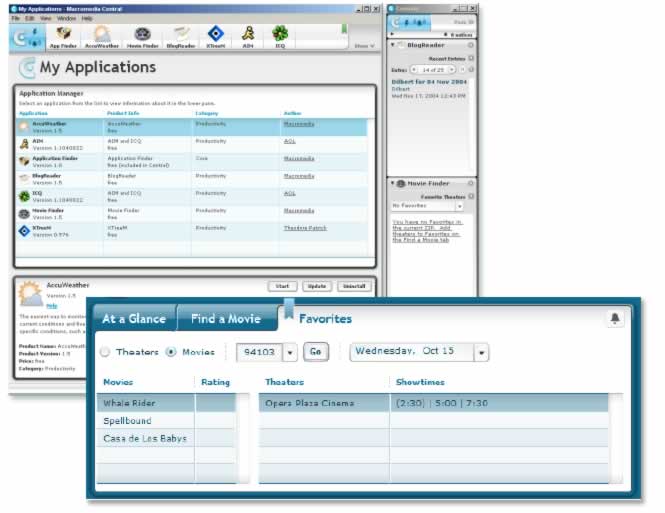The image size is (665, 513).
Task: Launch AccuWeather from the toolbar
Action: (x=102, y=37)
